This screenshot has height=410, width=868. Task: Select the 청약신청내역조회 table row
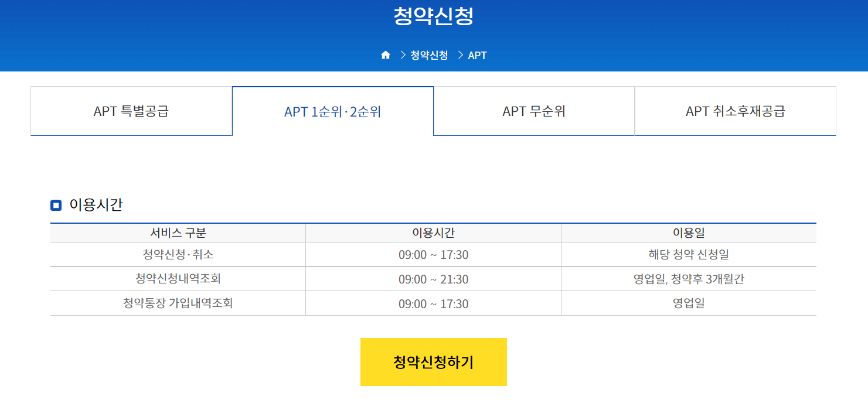178,279
